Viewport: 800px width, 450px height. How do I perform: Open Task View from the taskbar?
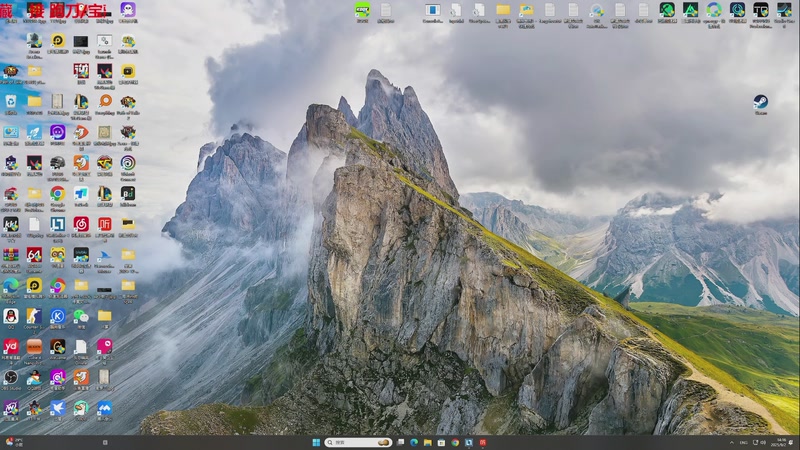(x=401, y=442)
